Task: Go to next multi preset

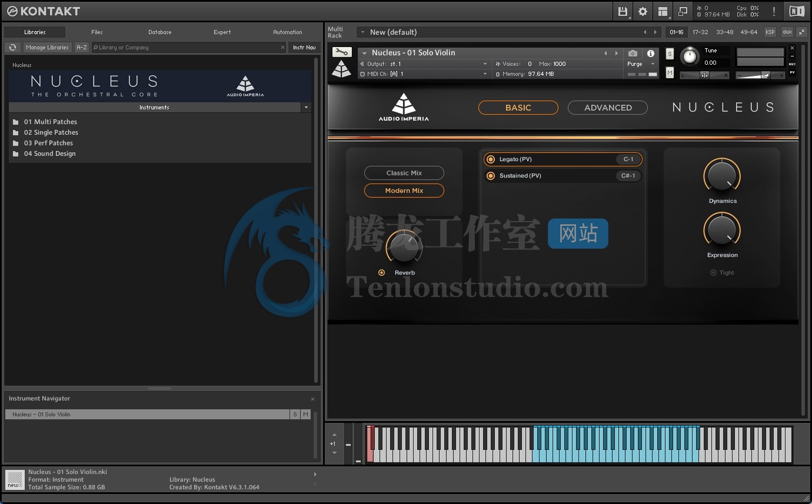Action: 656,32
